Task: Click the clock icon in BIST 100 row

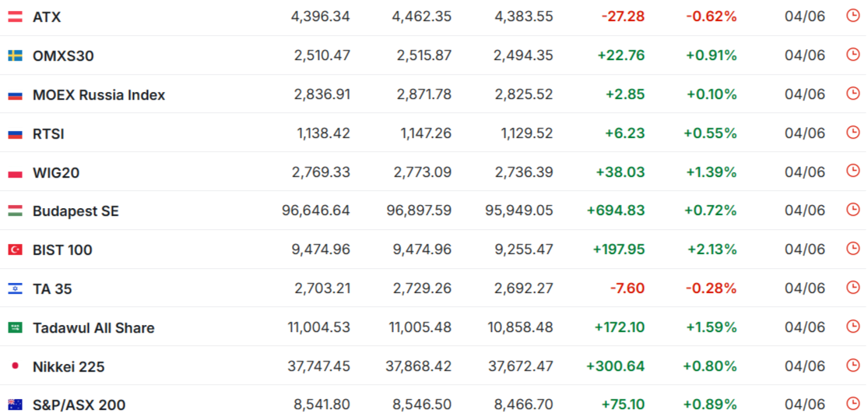Action: pyautogui.click(x=853, y=249)
